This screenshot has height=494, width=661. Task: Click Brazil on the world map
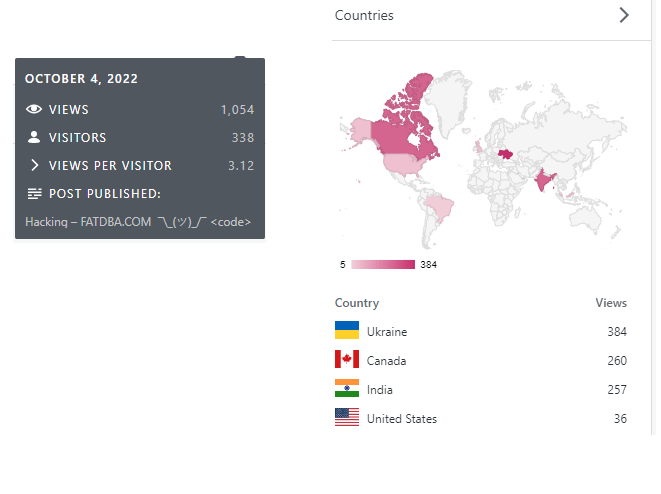click(437, 206)
